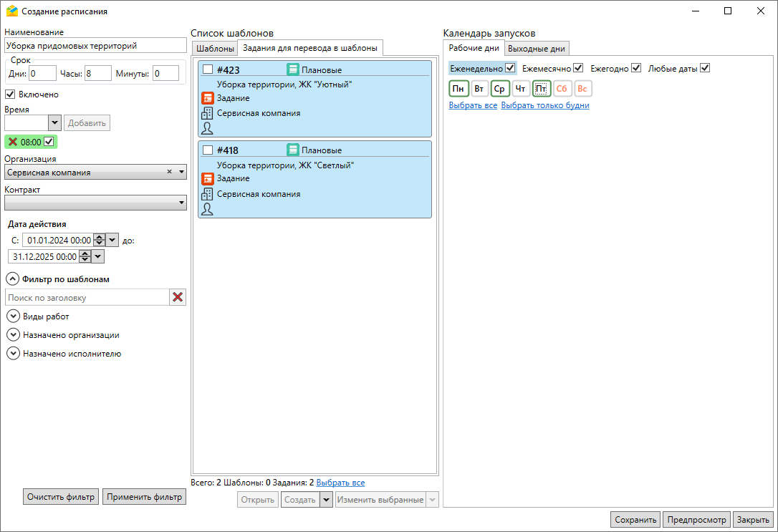This screenshot has height=532, width=778.
Task: Click person assignee icon in task #418
Action: pos(208,208)
